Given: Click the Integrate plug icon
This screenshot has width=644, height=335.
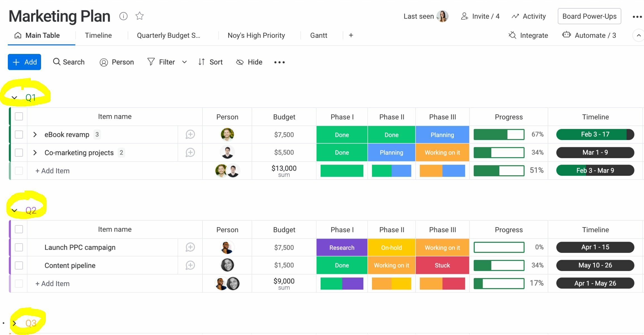Looking at the screenshot, I should pos(512,35).
